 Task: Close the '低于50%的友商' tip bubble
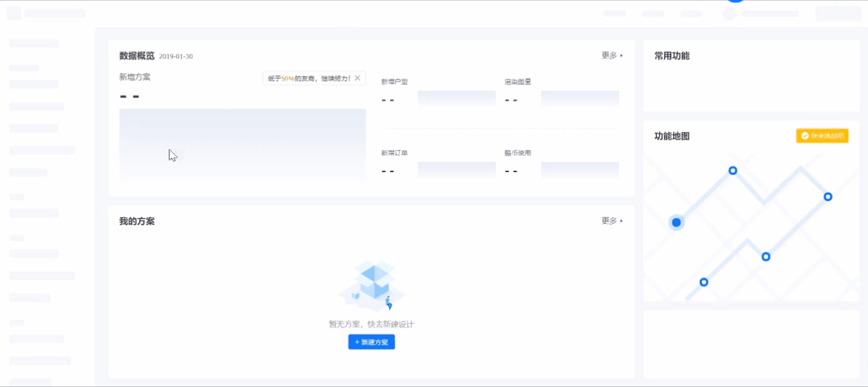[x=358, y=78]
